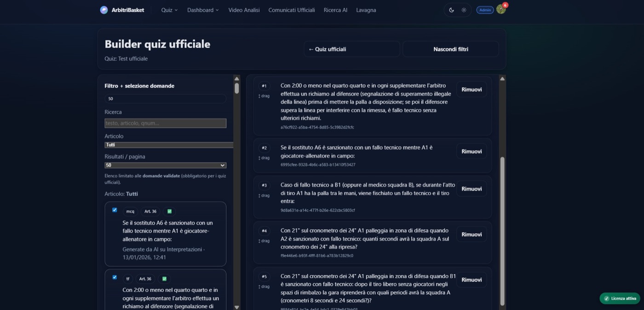
Task: Click the green check badge on the tf card
Action: pos(164,279)
